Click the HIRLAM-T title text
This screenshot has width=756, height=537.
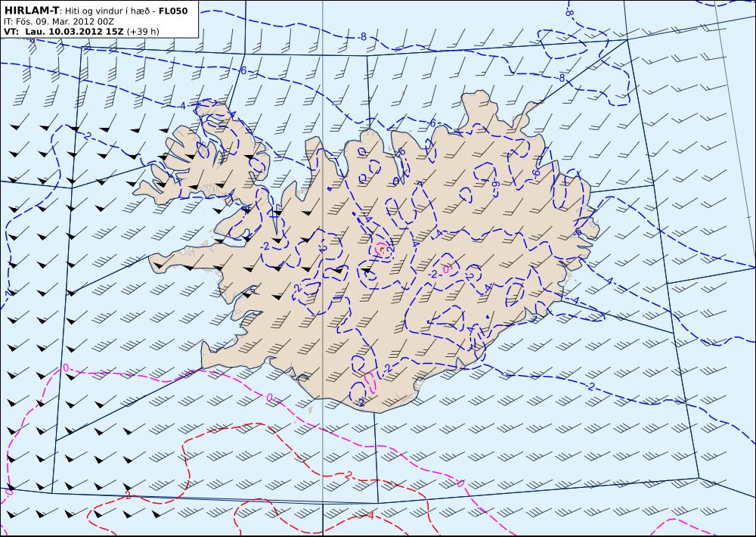[31, 10]
